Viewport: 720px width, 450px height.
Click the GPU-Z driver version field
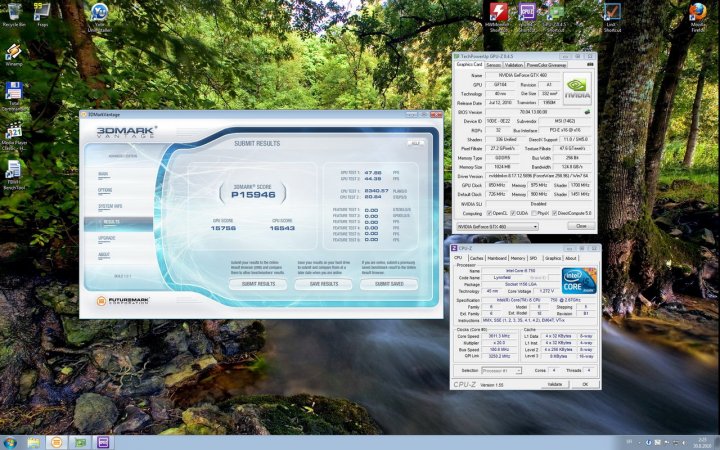(538, 176)
